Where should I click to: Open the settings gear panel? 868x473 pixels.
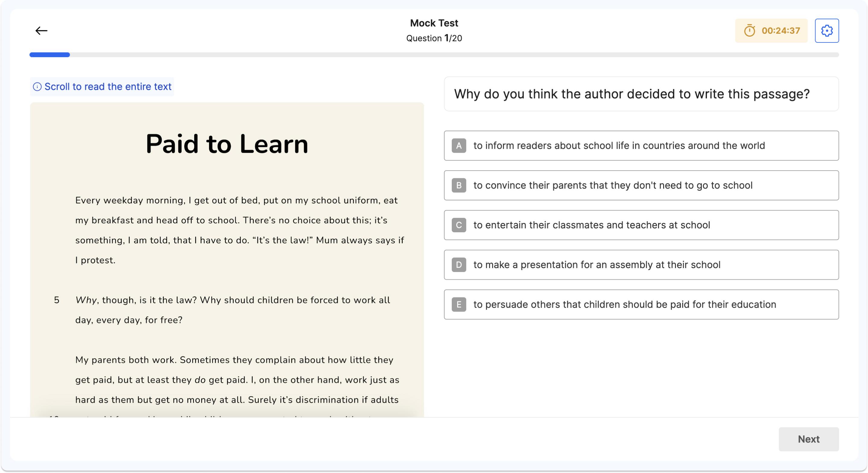pyautogui.click(x=827, y=31)
